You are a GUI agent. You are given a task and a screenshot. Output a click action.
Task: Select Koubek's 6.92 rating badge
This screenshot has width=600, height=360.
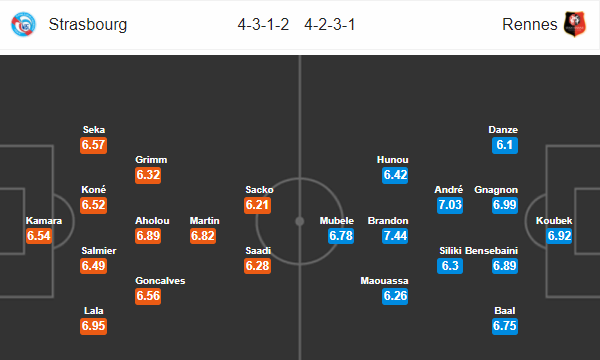[x=559, y=236]
